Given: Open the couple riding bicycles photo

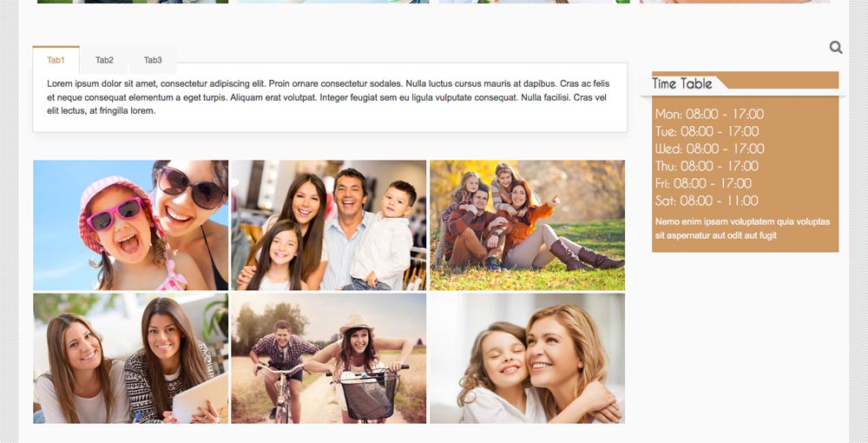Looking at the screenshot, I should (328, 358).
